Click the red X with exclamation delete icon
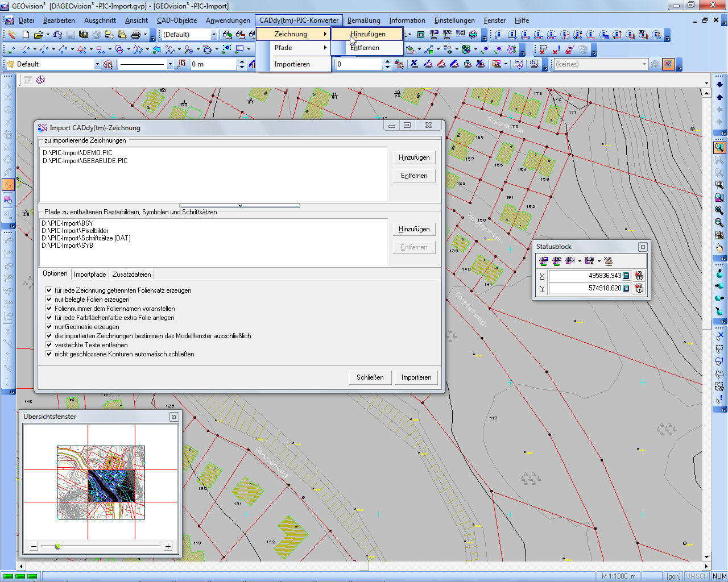The width and height of the screenshot is (728, 582). pyautogui.click(x=556, y=49)
